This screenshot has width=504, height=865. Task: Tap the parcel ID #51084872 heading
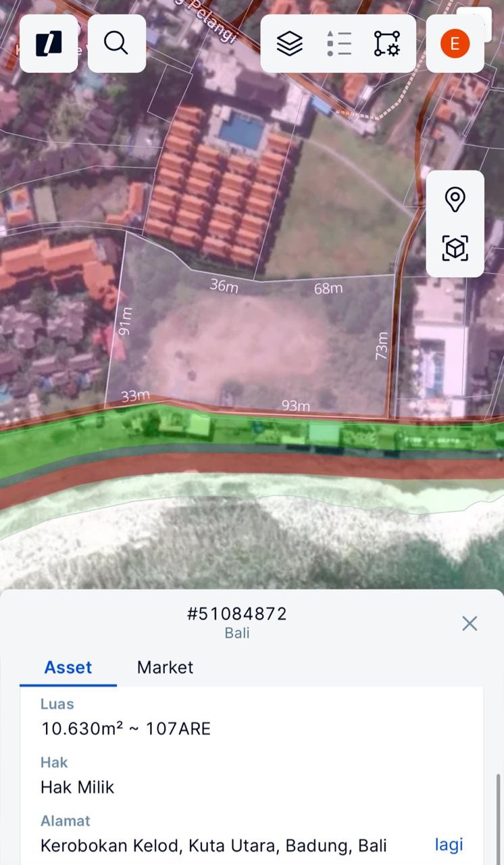236,614
